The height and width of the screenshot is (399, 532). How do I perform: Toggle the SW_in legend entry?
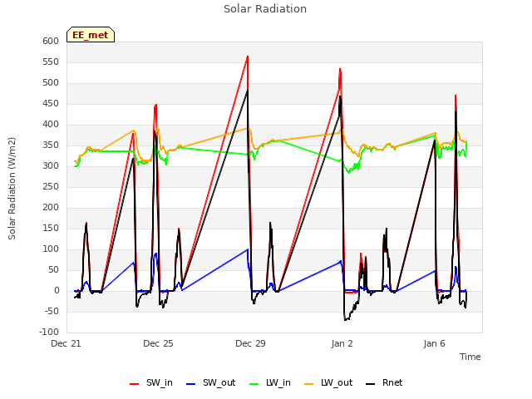(151, 382)
